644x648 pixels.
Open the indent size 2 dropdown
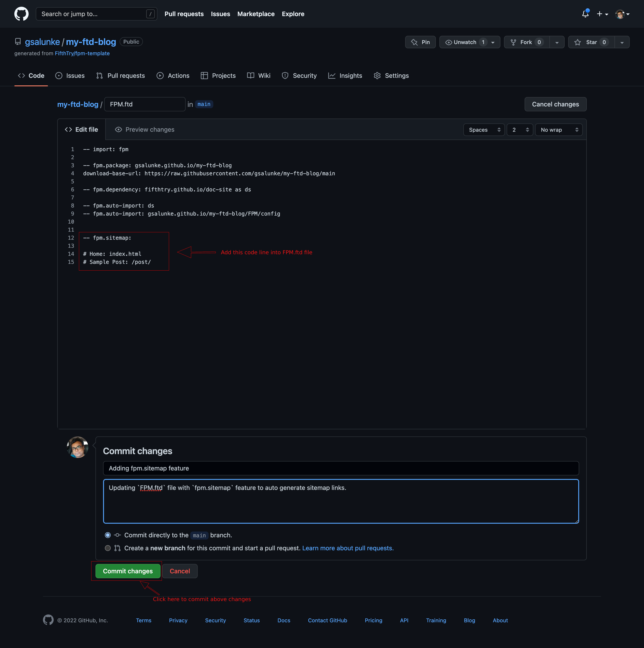pos(520,130)
